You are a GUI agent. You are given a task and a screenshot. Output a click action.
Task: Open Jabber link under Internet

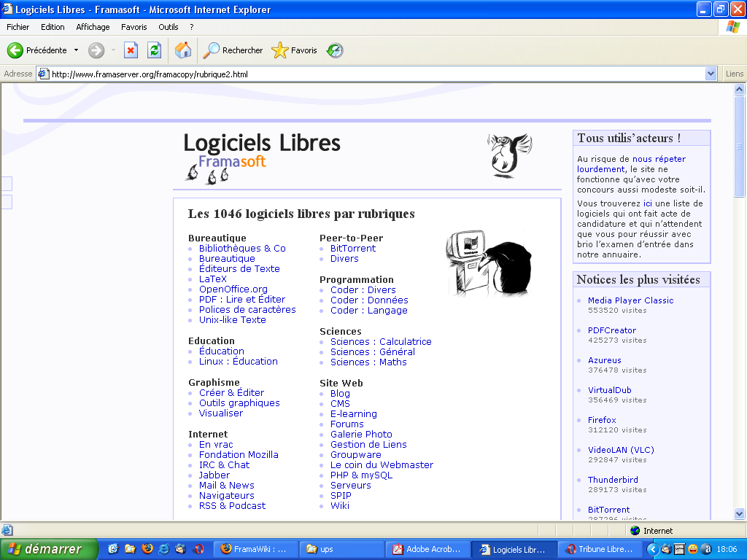(214, 475)
